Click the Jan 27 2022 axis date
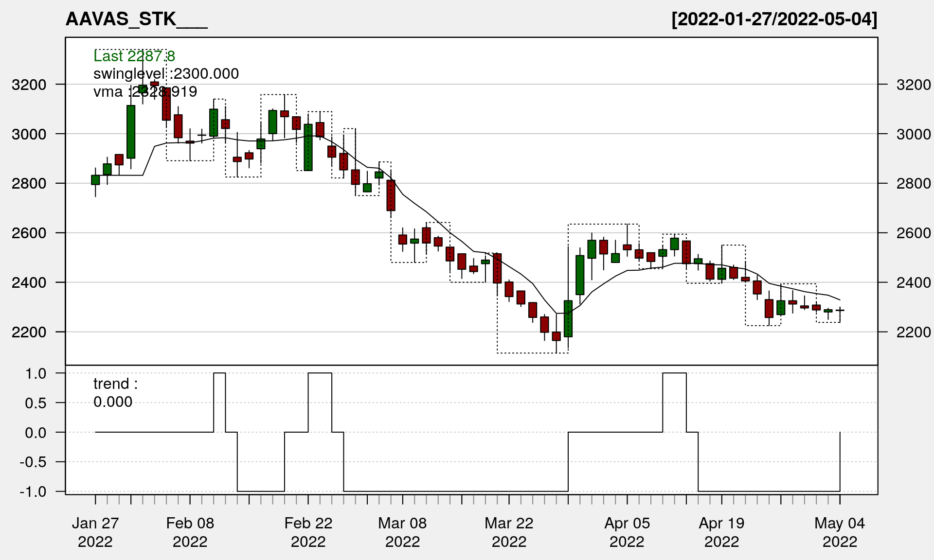 (95, 532)
